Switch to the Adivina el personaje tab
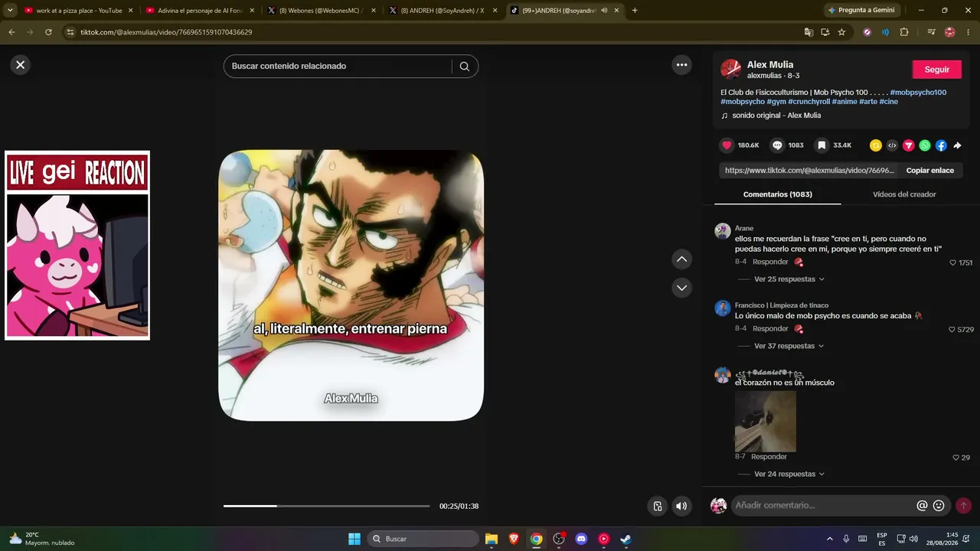This screenshot has height=551, width=980. coord(200,11)
